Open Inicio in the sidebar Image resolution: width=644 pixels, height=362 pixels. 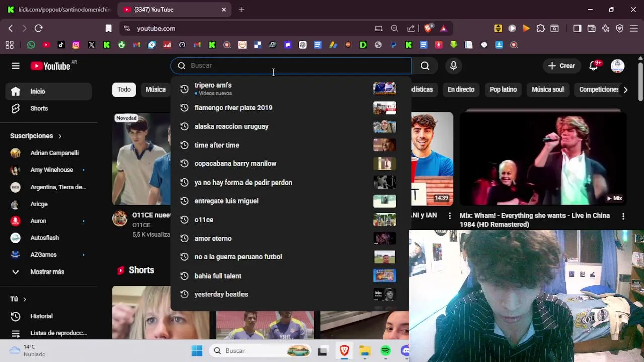pos(48,92)
